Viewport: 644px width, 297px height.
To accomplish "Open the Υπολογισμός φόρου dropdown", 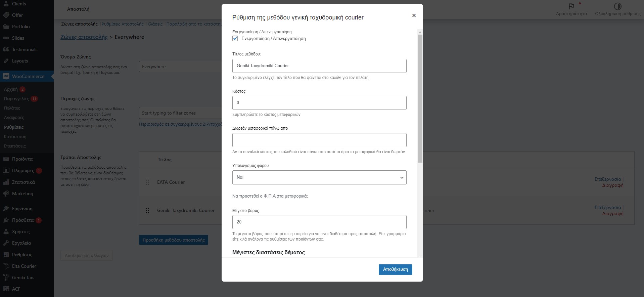I will (x=319, y=177).
